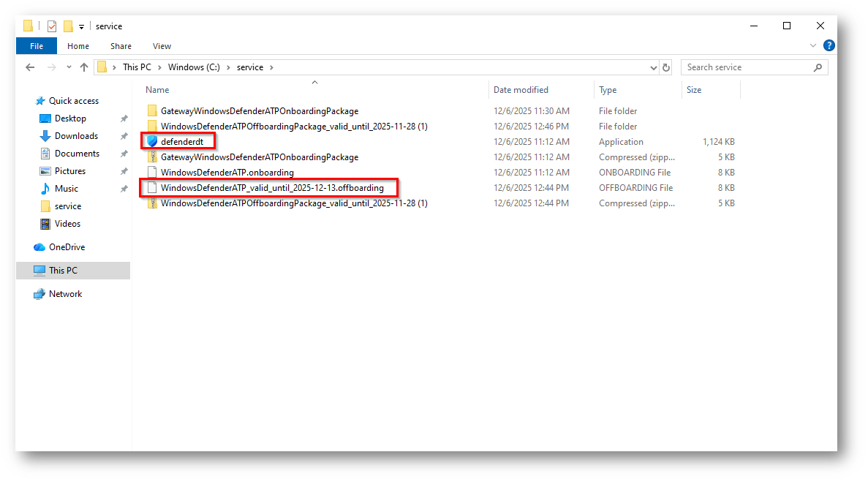Select file name WindowsDefenderATP.onboarding
The image size is (868, 482).
(227, 173)
